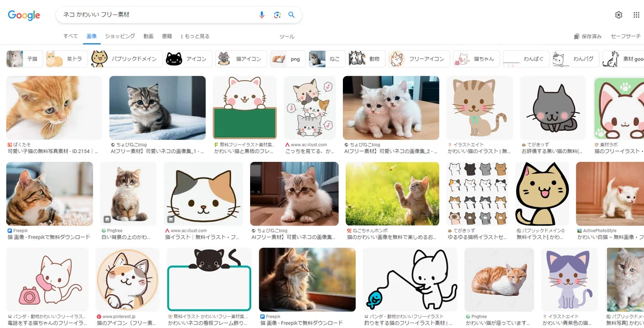Screen dimensions: 644x328
Task: Open the セーフサーチ setting
Action: pos(626,36)
